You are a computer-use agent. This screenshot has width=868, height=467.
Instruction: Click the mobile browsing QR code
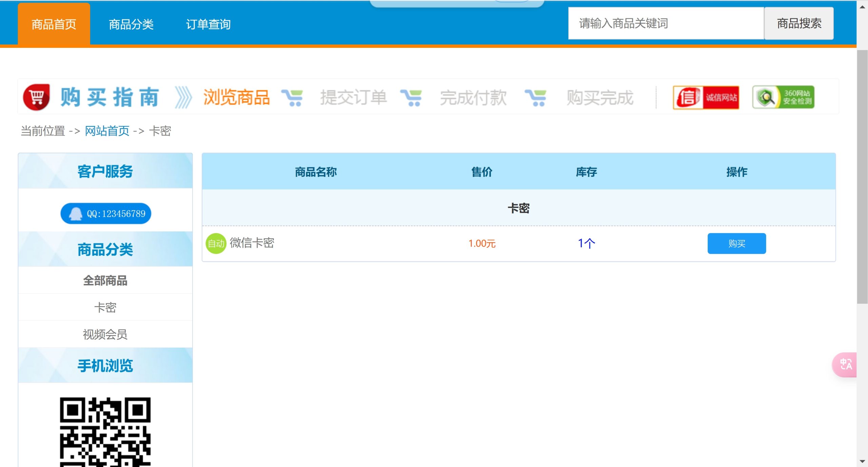(x=105, y=432)
